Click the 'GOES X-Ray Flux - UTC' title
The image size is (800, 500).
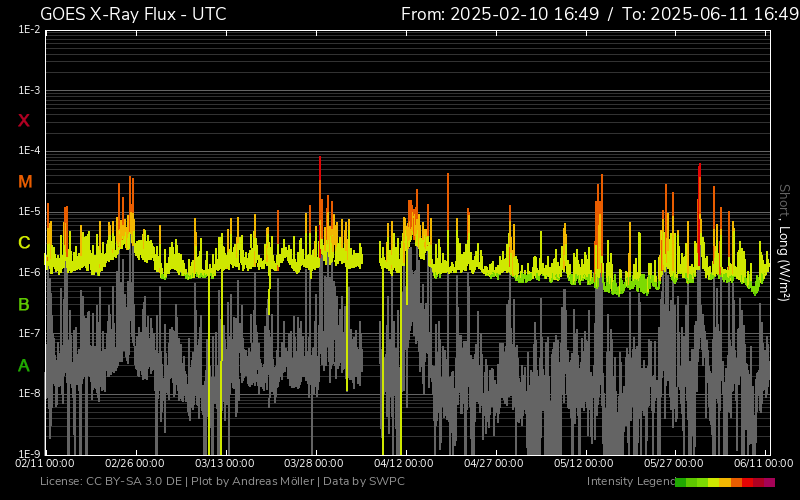point(133,14)
